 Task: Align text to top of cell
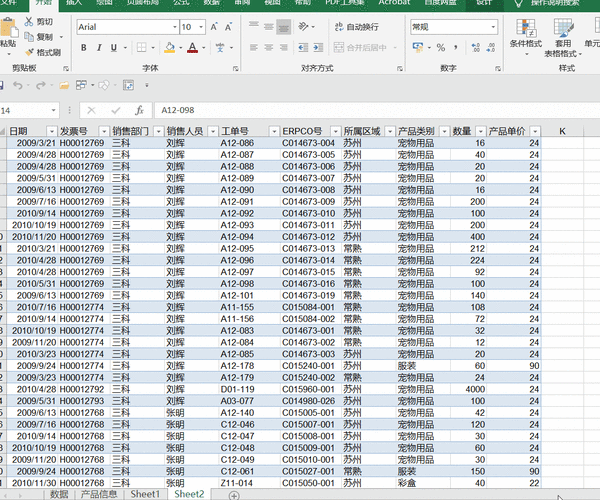point(253,26)
